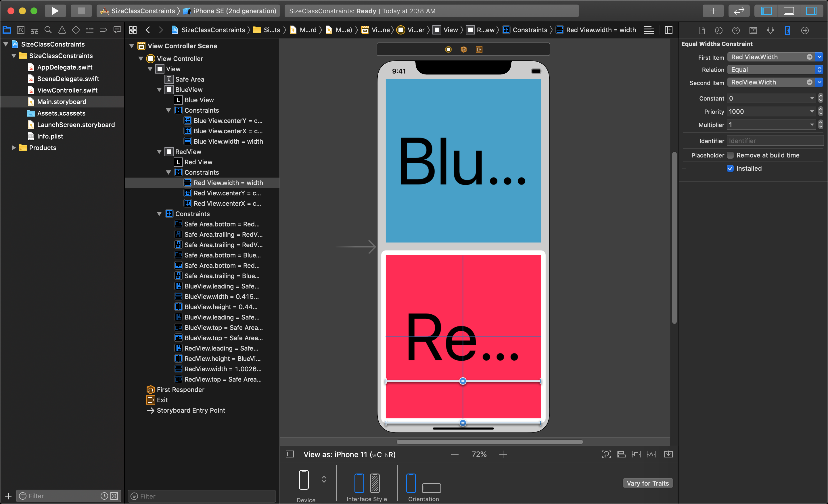The width and height of the screenshot is (828, 504).
Task: Stop the running scheme
Action: pyautogui.click(x=81, y=11)
